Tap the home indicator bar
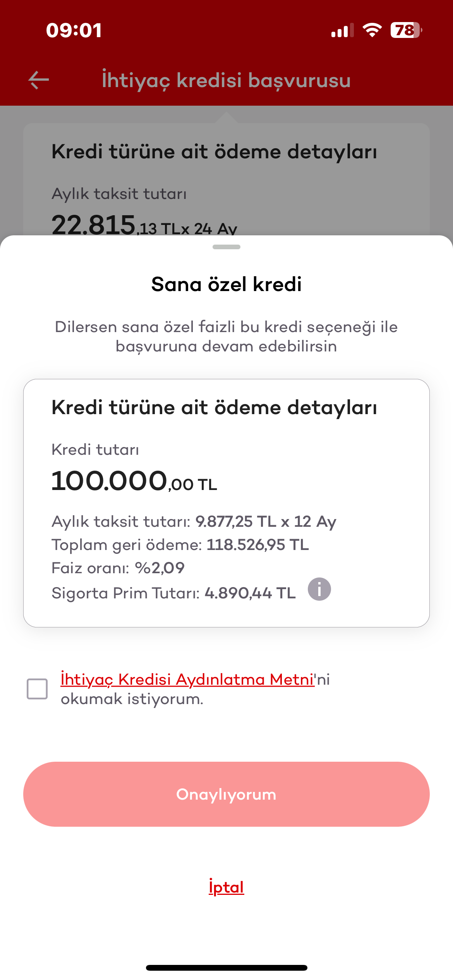The image size is (453, 980). tap(226, 968)
